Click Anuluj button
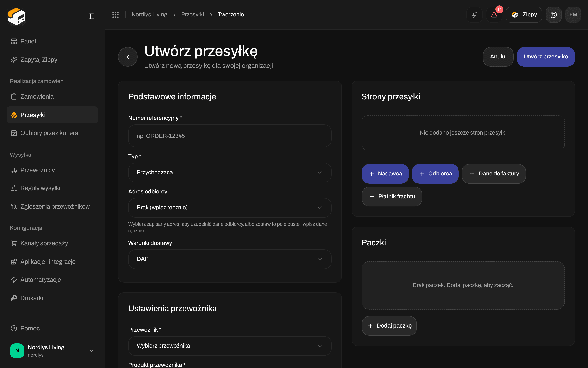 point(498,57)
